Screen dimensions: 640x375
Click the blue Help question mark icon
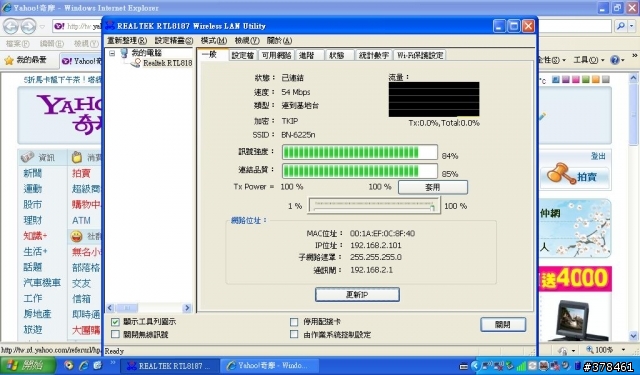[615, 60]
